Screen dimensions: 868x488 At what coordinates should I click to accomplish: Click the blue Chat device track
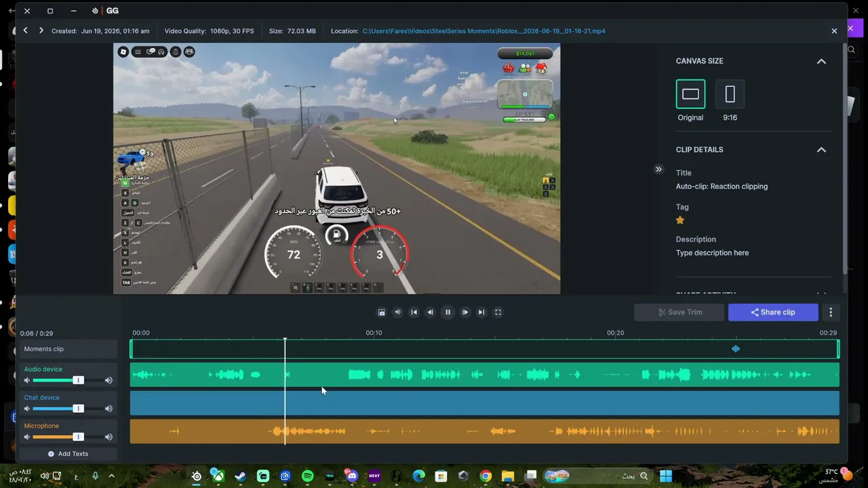(x=485, y=403)
